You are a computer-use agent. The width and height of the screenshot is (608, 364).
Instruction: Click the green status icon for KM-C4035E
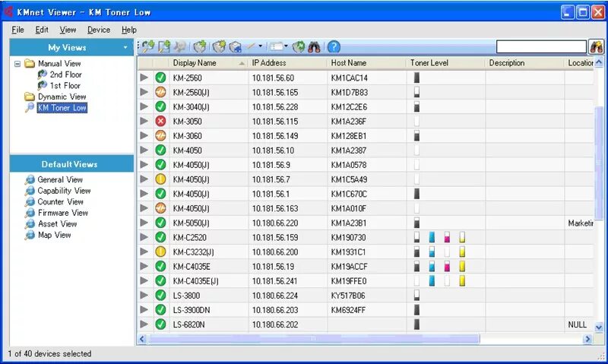[160, 266]
